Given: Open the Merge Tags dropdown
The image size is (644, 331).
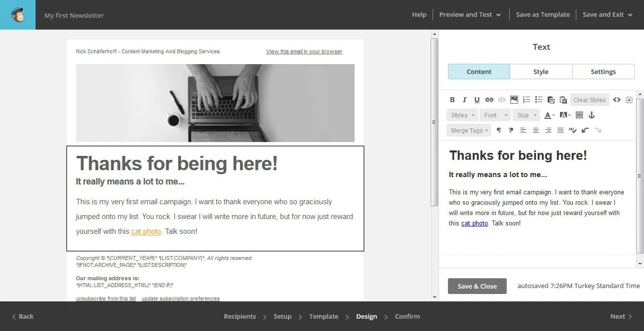Looking at the screenshot, I should tap(469, 130).
